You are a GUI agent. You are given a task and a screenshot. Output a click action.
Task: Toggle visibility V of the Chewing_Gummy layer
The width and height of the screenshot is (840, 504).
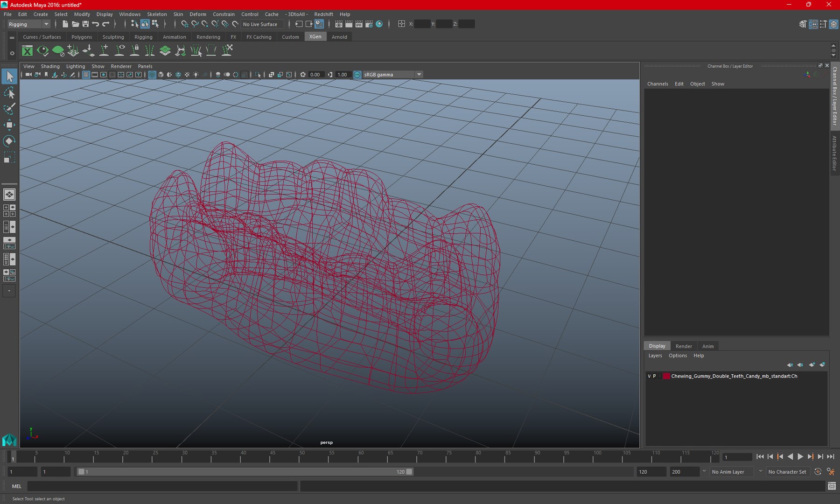point(649,376)
